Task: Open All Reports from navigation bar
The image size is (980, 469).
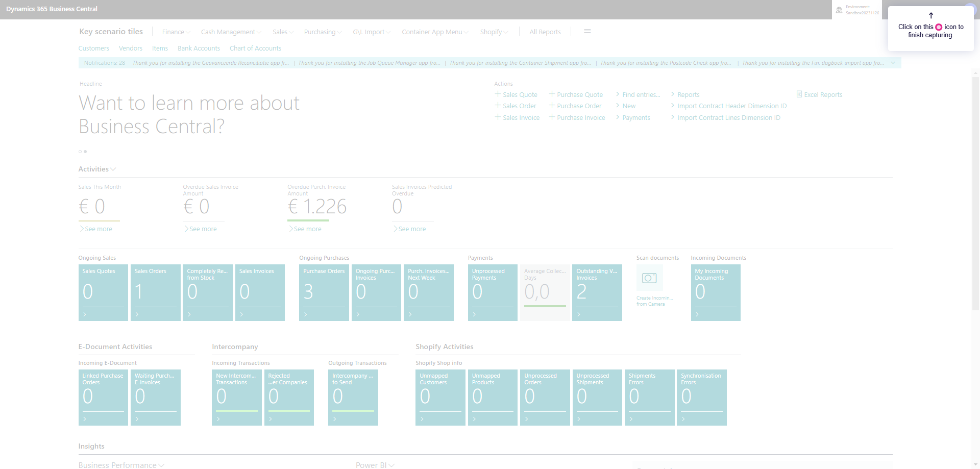Action: coord(545,32)
